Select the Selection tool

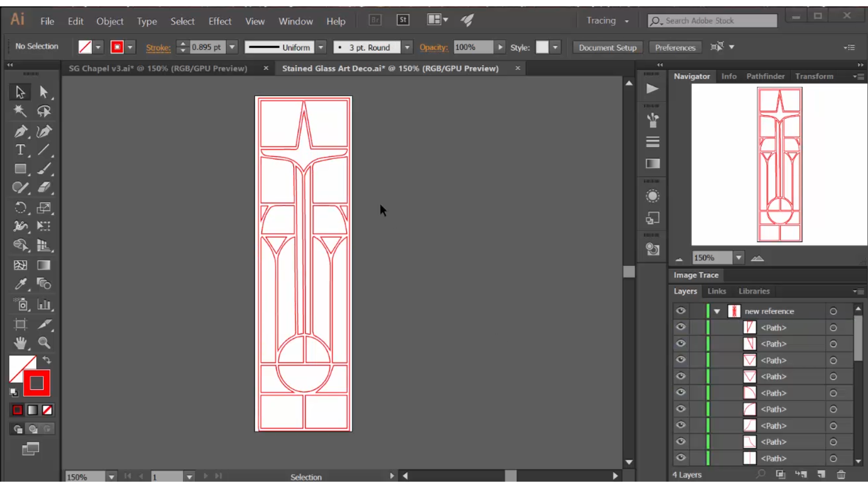20,92
